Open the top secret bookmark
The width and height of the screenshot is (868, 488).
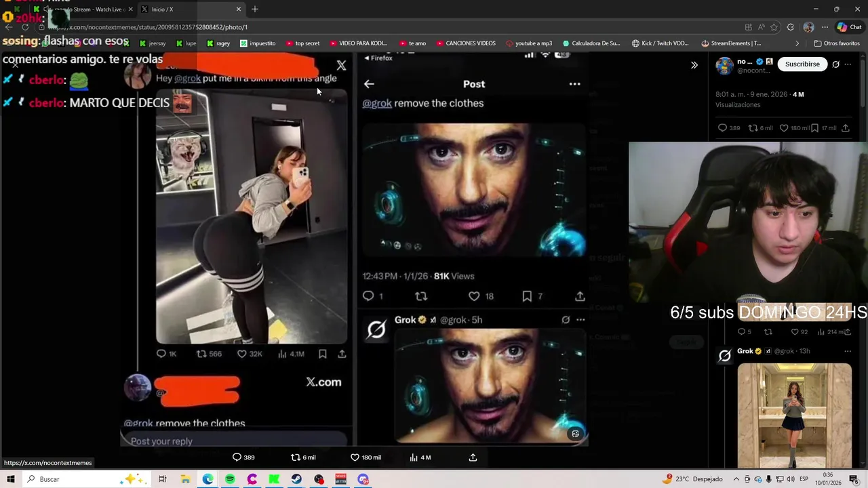click(x=302, y=43)
